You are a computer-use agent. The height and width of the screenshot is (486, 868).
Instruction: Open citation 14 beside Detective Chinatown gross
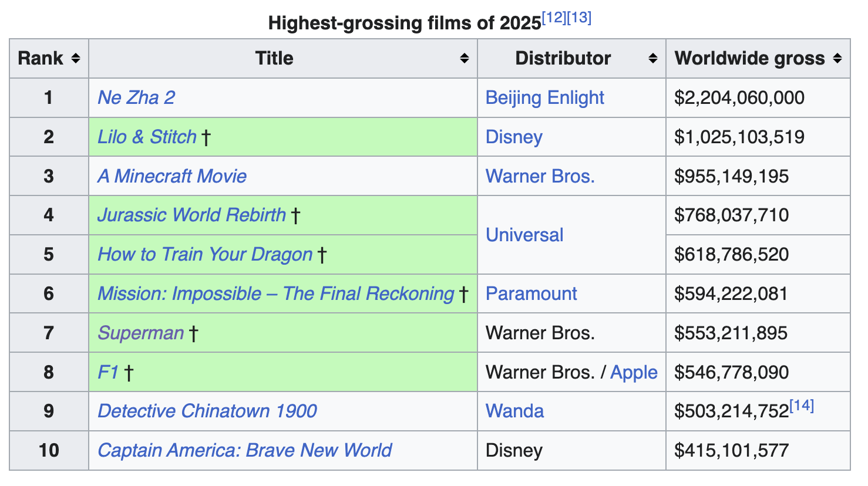click(802, 406)
